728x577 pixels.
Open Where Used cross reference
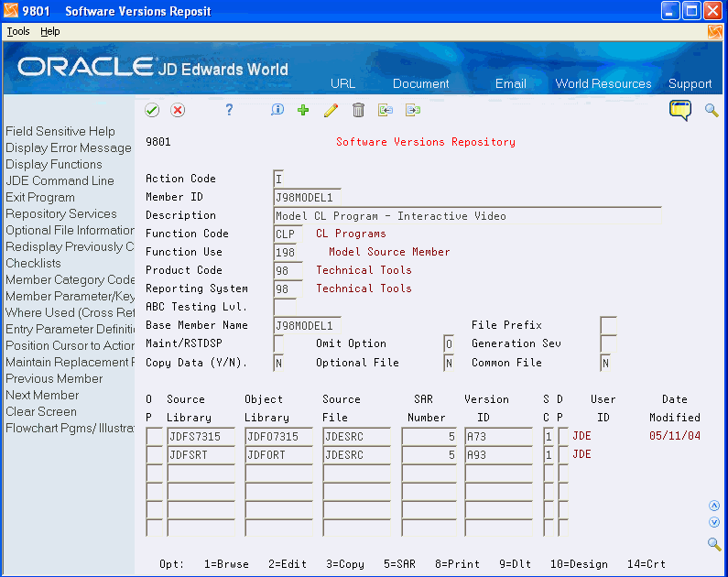(x=70, y=313)
